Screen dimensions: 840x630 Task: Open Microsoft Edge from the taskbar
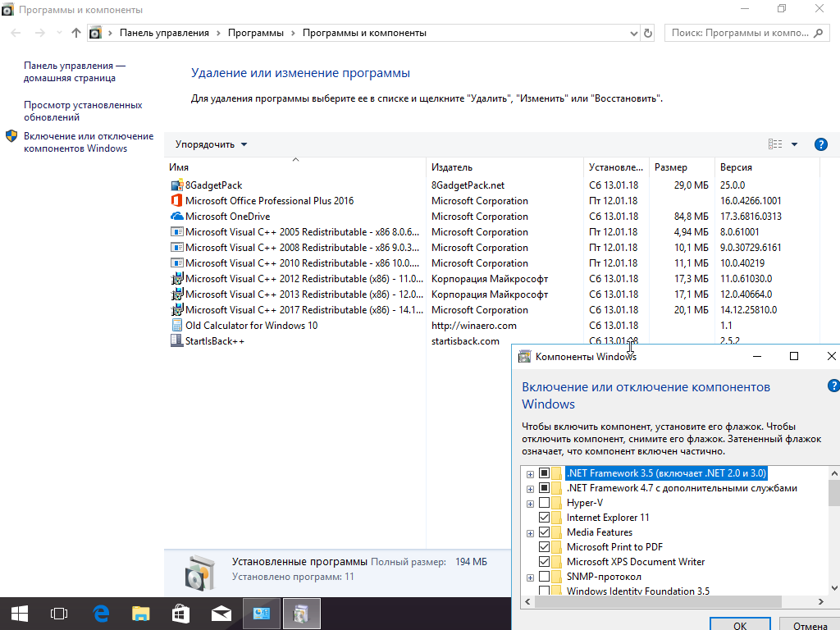(101, 613)
